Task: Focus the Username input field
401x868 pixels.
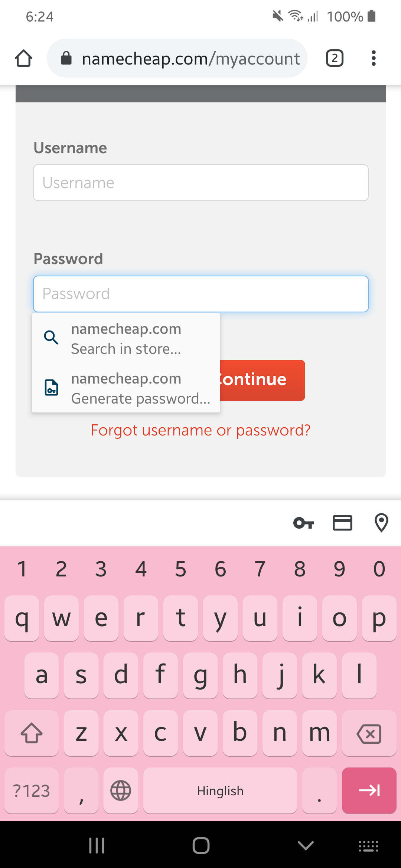Action: tap(200, 183)
